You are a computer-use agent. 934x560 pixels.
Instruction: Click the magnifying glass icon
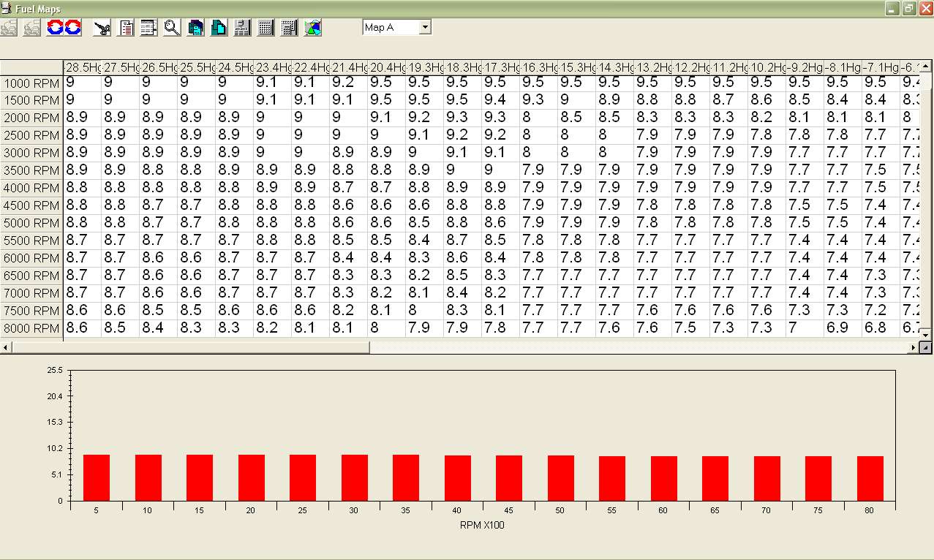[172, 28]
